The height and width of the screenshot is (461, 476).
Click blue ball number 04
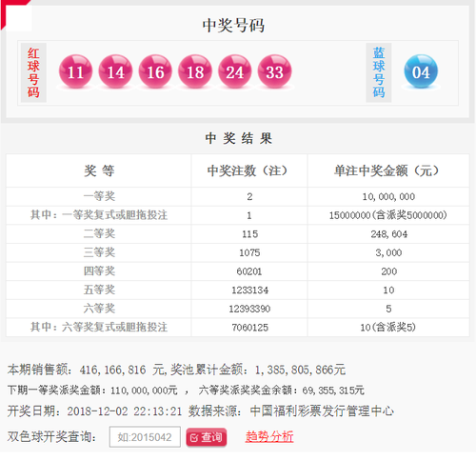[x=421, y=71]
